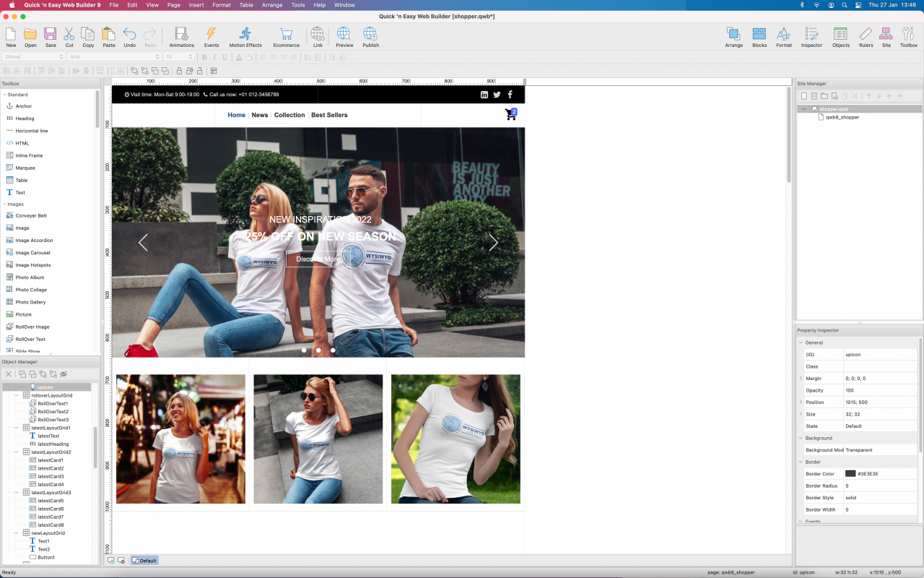Image resolution: width=924 pixels, height=578 pixels.
Task: Click the shopping cart icon on the page
Action: [x=511, y=114]
